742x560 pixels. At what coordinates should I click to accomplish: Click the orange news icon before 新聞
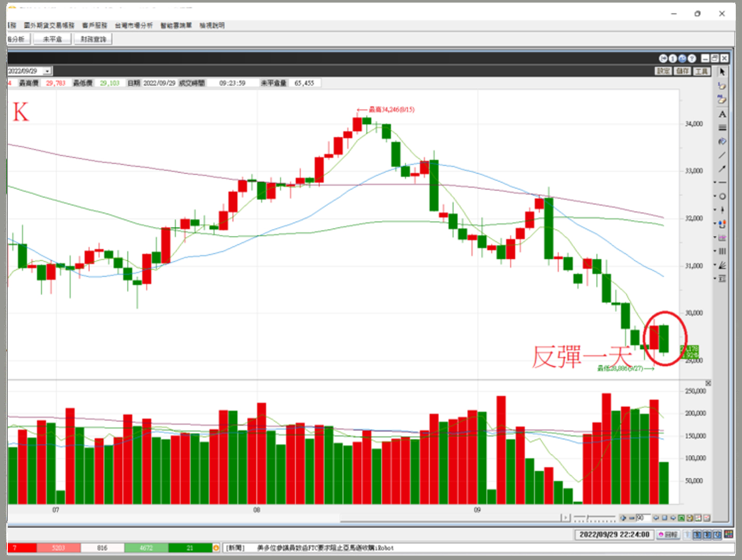[x=216, y=548]
